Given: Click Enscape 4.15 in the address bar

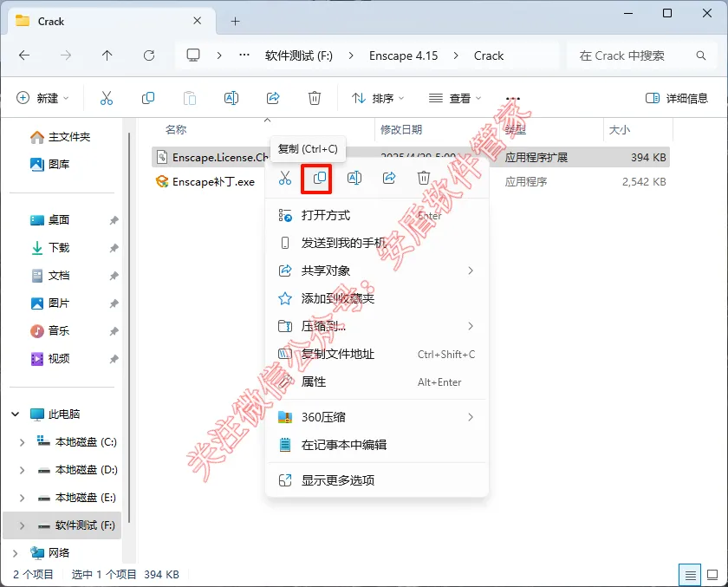Looking at the screenshot, I should pyautogui.click(x=404, y=55).
